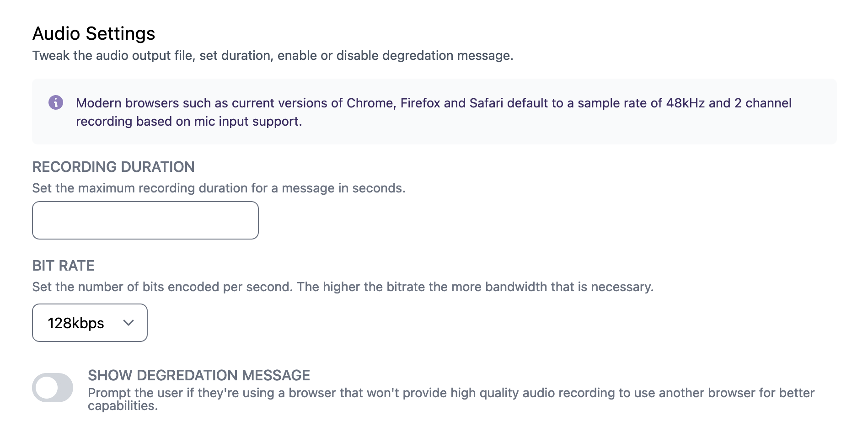Click the Audio Settings heading

[94, 33]
